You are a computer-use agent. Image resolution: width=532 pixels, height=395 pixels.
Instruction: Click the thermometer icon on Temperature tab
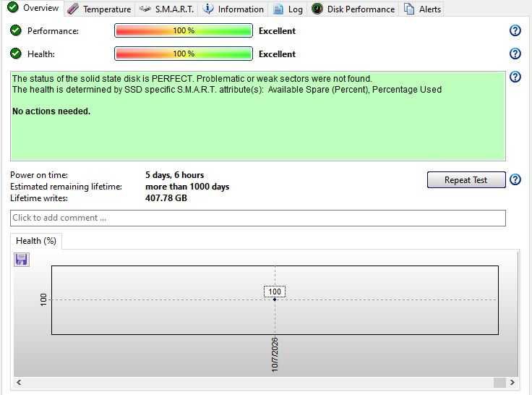click(73, 9)
